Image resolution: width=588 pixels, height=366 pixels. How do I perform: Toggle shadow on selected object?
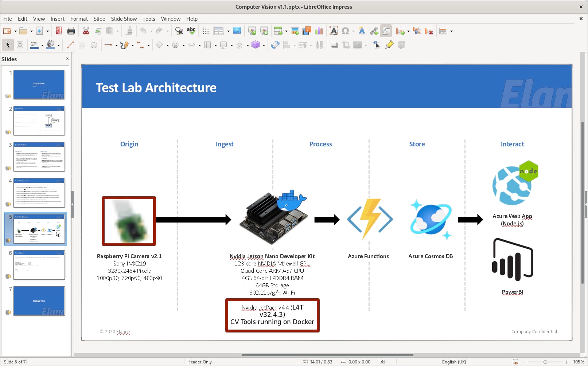coord(334,45)
